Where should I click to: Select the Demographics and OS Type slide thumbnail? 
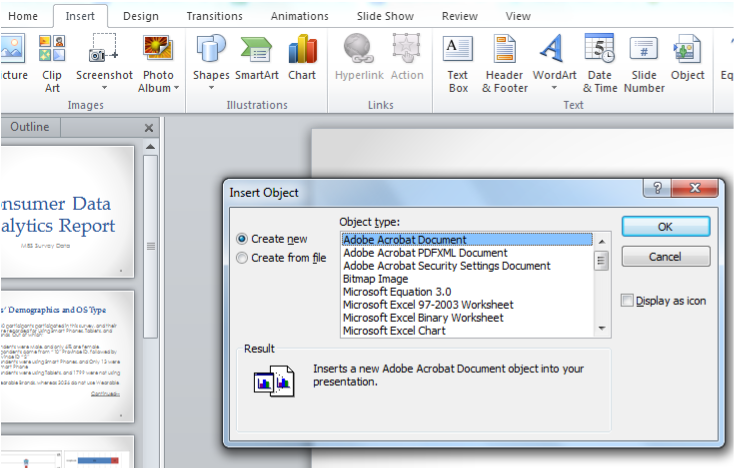pyautogui.click(x=67, y=356)
